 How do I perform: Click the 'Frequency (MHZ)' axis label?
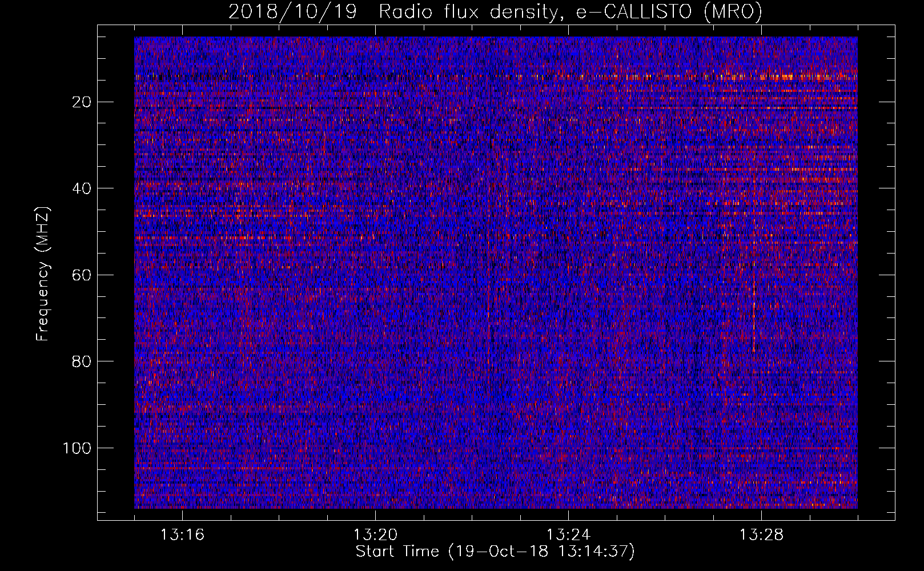point(43,274)
